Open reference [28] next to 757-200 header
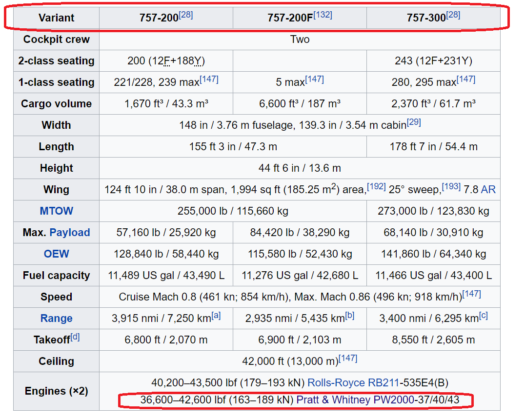Image resolution: width=525 pixels, height=420 pixels. click(186, 15)
